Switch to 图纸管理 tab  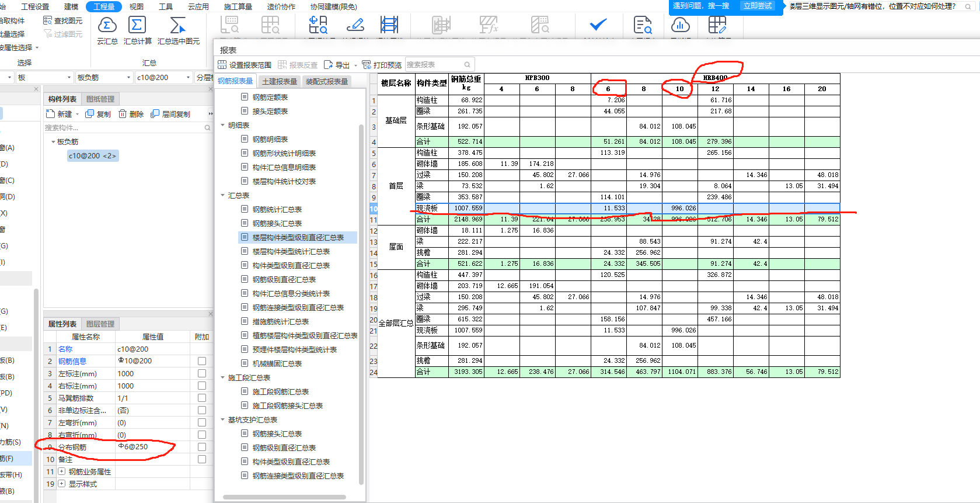(100, 99)
